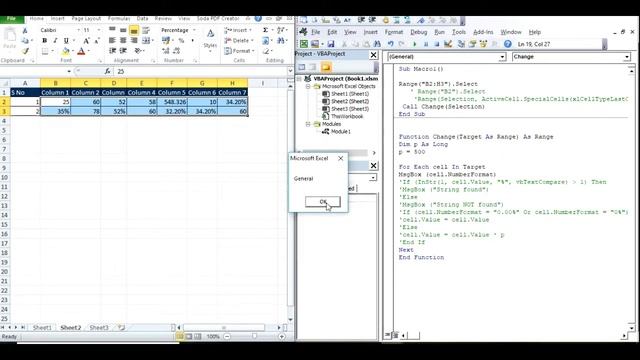Viewport: 640px width, 360px height.
Task: Open the Soda PDF Creator tab
Action: pyautogui.click(x=218, y=19)
